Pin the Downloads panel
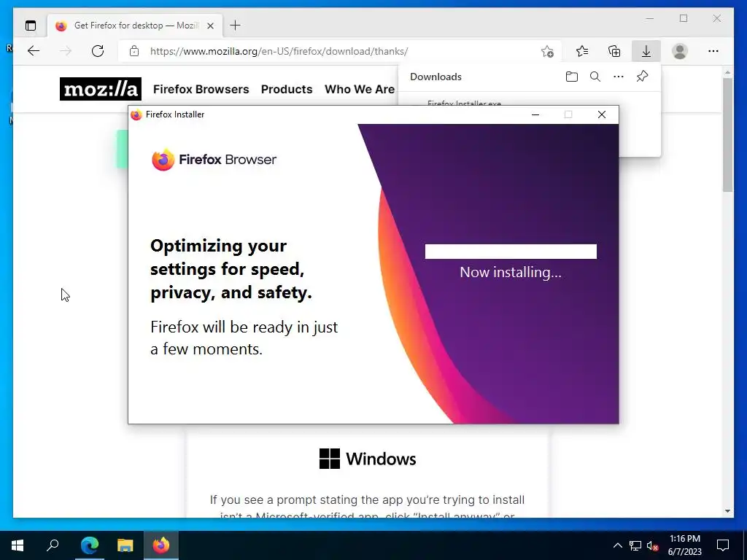This screenshot has height=560, width=747. click(642, 76)
